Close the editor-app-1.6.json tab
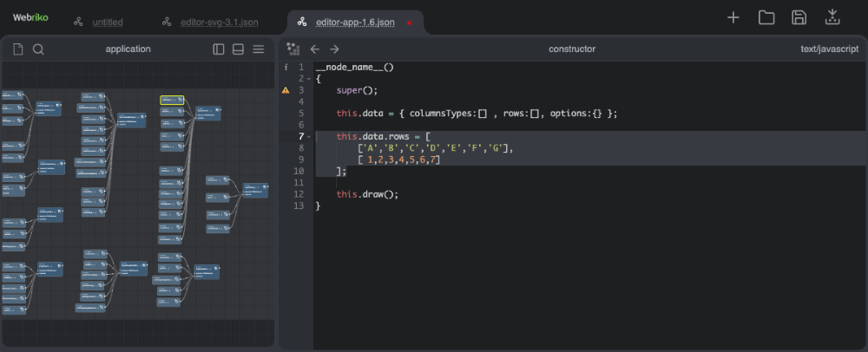Screen dimensions: 868x352 coord(410,22)
